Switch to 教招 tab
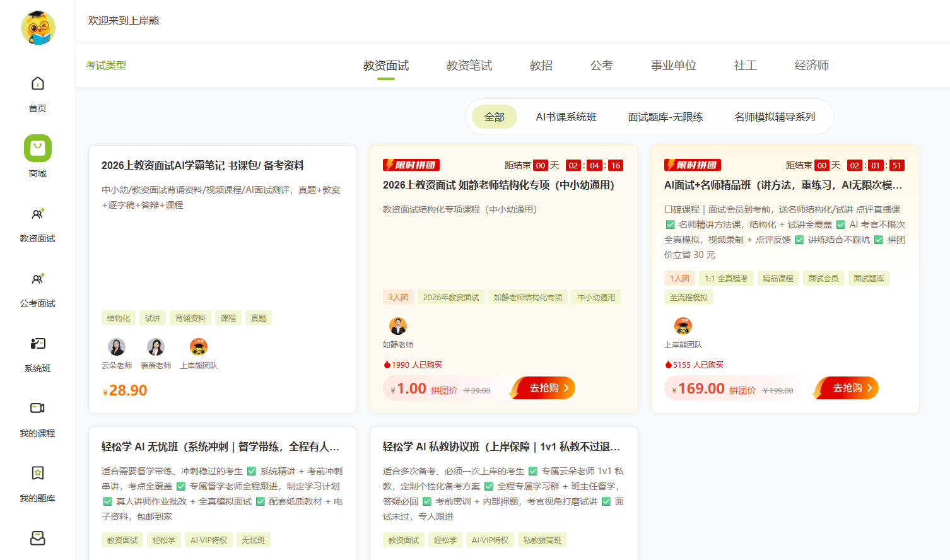 coord(541,66)
